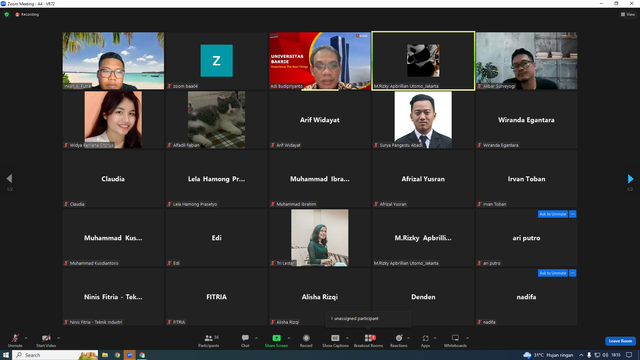Screen dimensions: 640x360
Task: Select the Alisha Rizqi tile
Action: coord(320,297)
